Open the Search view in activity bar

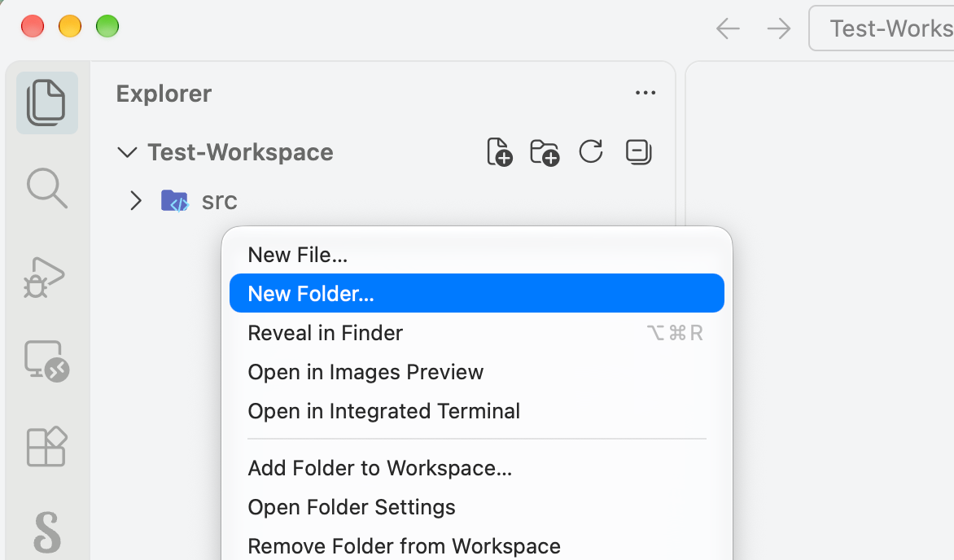47,188
